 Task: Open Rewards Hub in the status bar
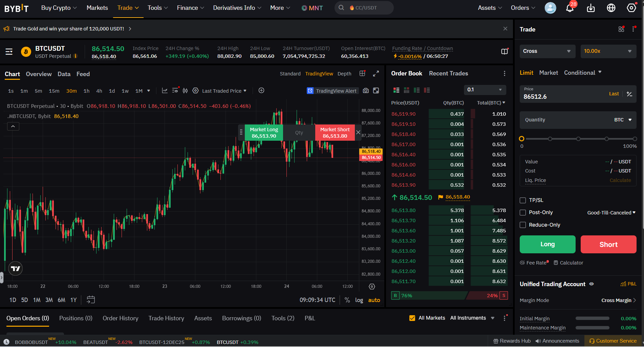(512, 341)
